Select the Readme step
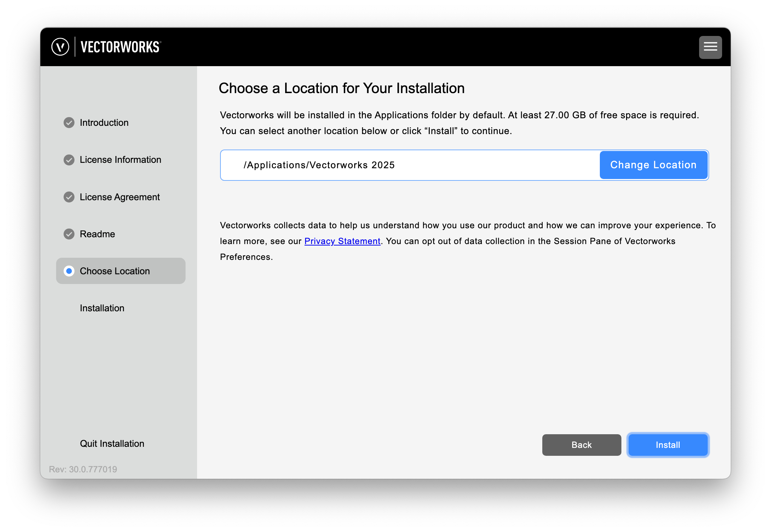771x532 pixels. pyautogui.click(x=97, y=234)
